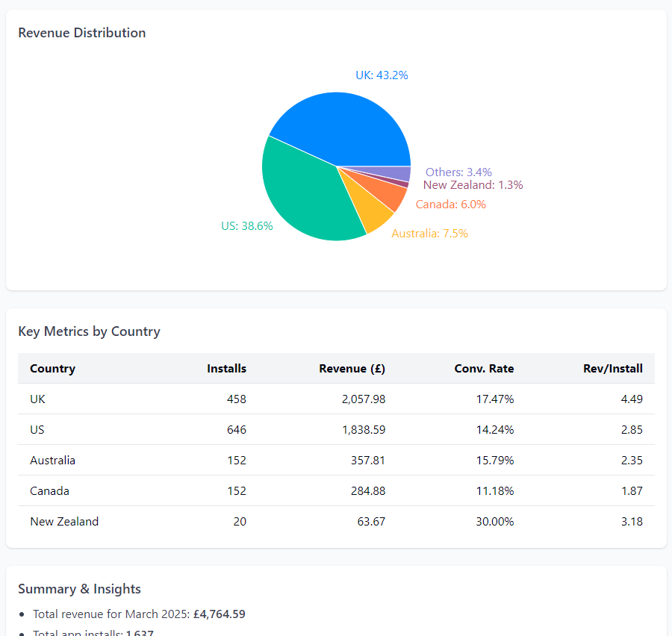
Task: Click the 'Key Metrics by Country' heading
Action: pos(89,331)
